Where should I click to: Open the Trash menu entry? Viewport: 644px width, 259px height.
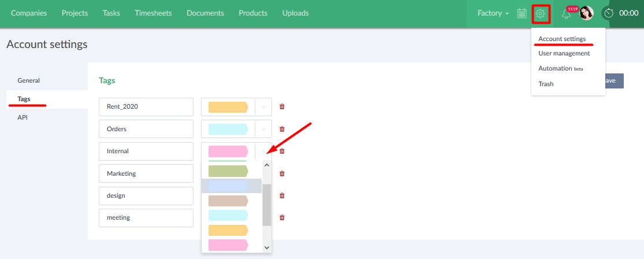[546, 84]
